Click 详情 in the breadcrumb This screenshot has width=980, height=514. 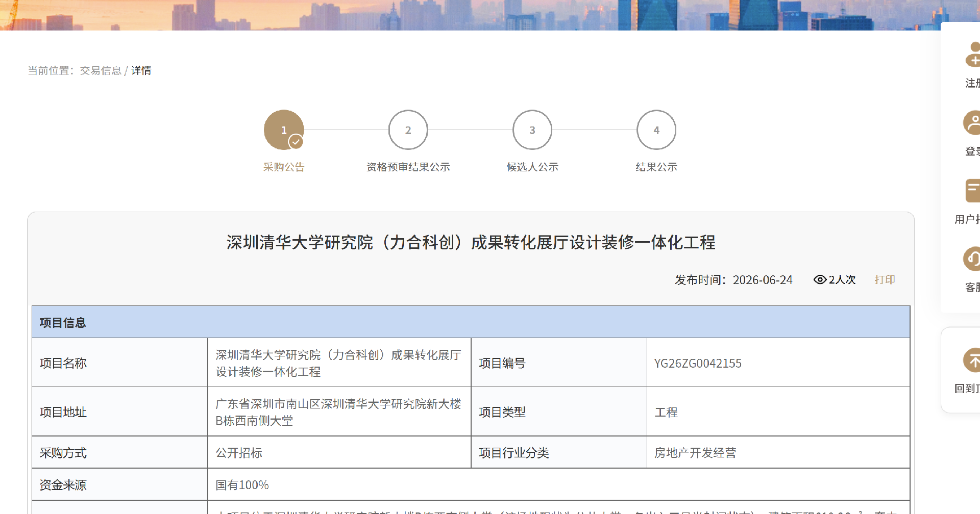[141, 70]
